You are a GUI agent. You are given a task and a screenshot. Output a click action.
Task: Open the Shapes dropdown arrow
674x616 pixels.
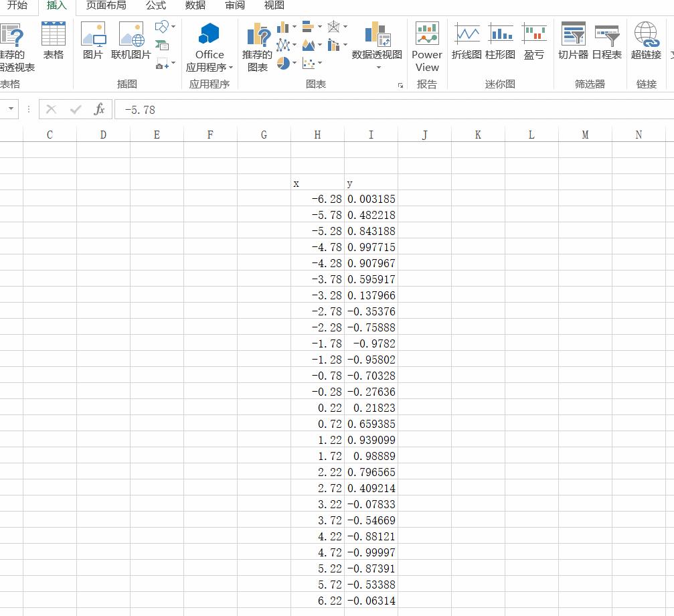pos(173,27)
